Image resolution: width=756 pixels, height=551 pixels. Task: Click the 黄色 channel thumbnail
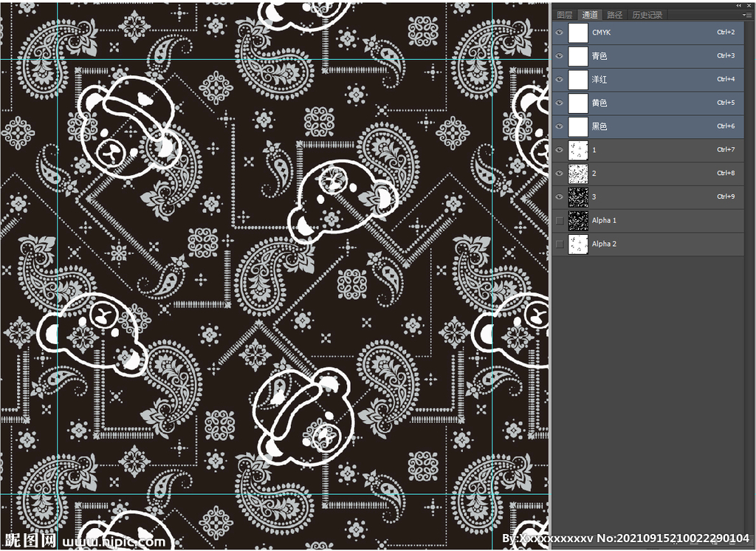pos(578,103)
